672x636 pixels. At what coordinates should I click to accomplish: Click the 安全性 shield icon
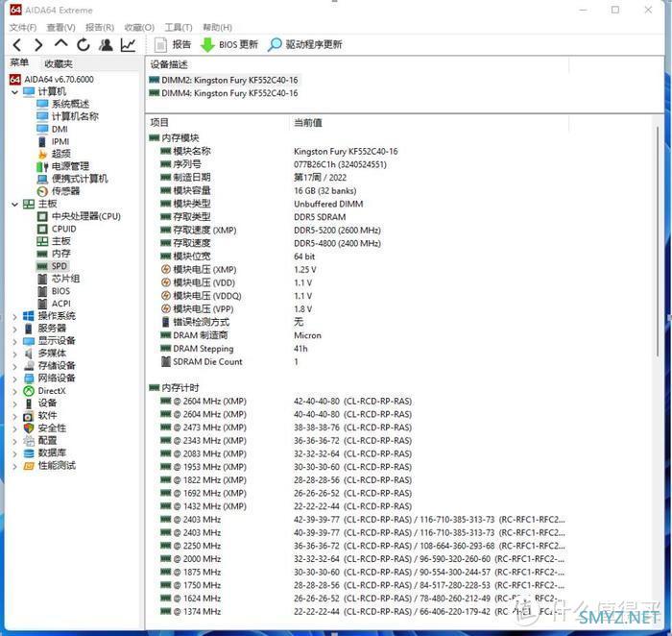[29, 428]
